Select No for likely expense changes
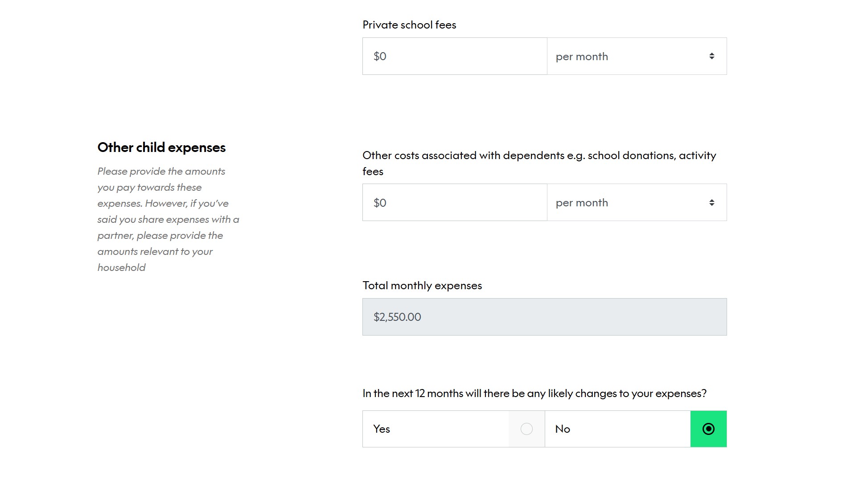This screenshot has width=855, height=504. (x=636, y=429)
